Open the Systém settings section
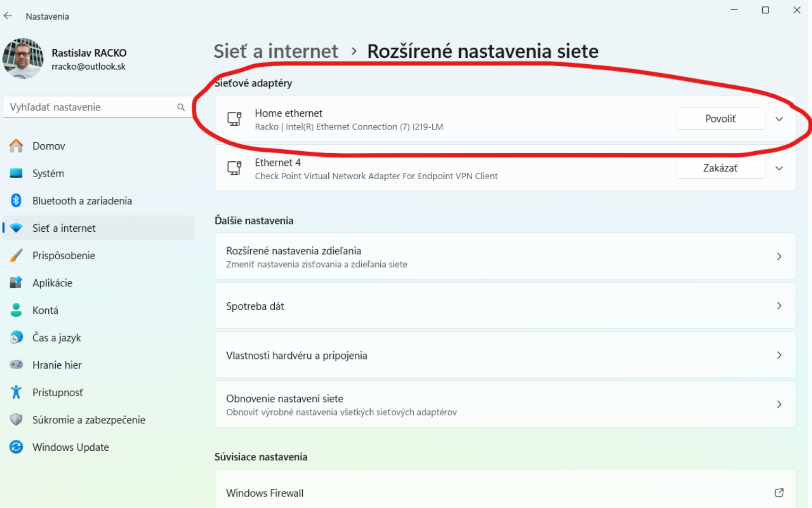The image size is (812, 508). 48,173
